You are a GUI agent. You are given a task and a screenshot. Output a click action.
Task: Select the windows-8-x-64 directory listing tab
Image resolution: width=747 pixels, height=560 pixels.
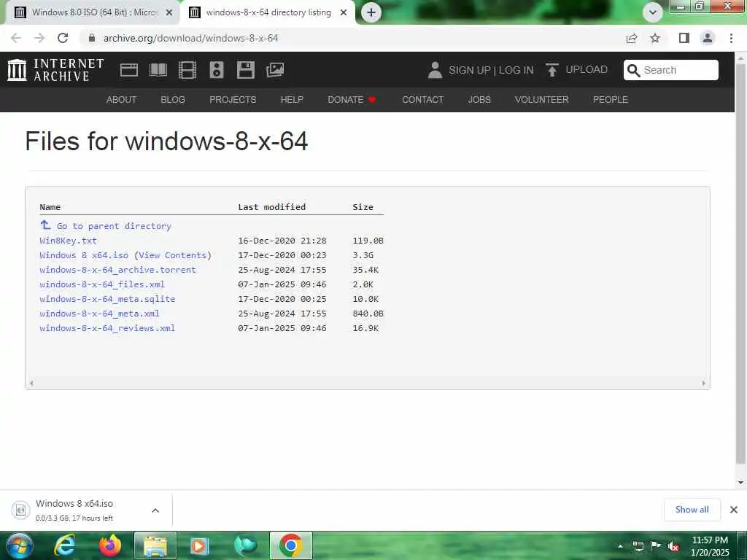pos(268,12)
